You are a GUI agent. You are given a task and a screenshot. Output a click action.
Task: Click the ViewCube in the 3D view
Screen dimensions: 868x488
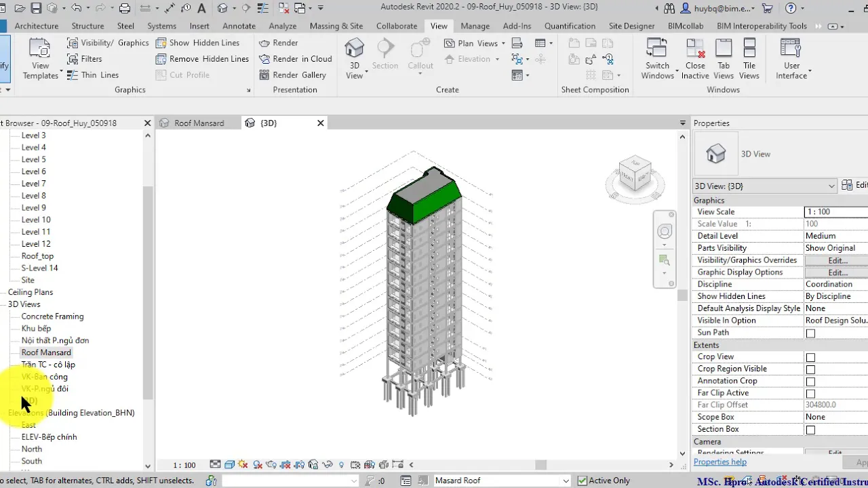click(x=635, y=176)
